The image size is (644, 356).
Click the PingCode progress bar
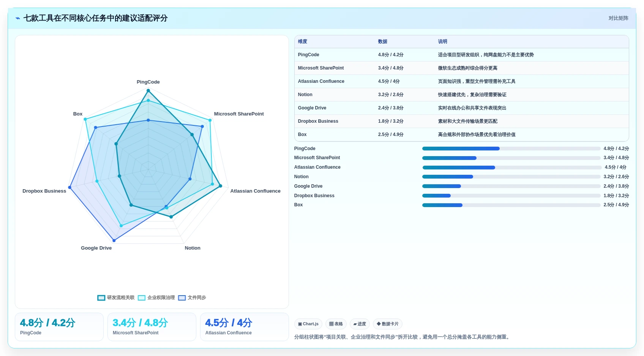[511, 149]
